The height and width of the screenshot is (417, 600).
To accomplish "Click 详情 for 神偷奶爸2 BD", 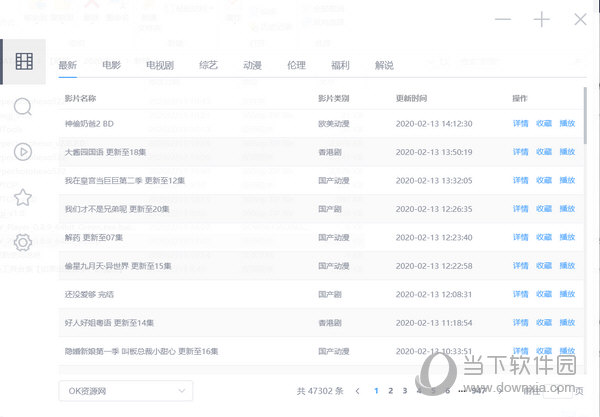I will coord(520,123).
